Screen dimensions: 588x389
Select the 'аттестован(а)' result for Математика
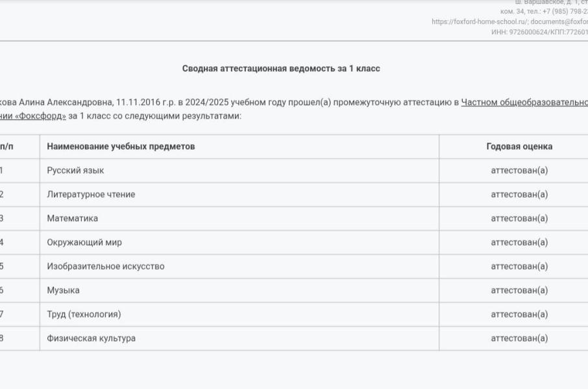519,218
